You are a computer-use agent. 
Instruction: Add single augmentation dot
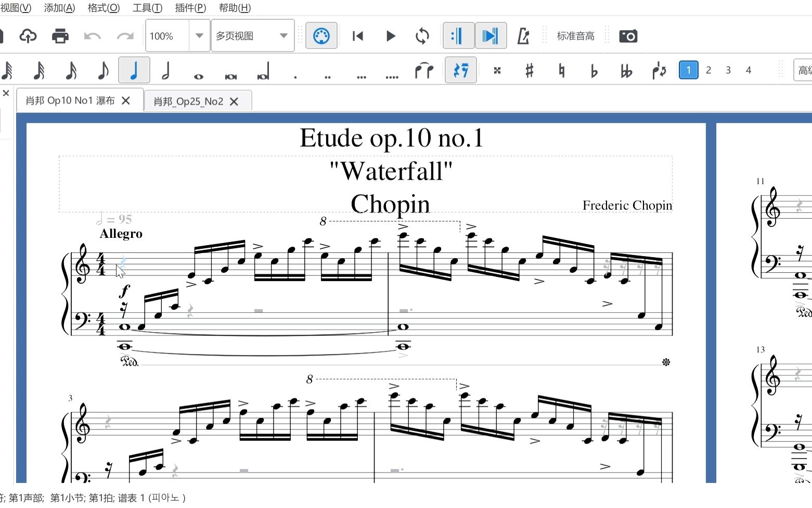click(x=295, y=77)
